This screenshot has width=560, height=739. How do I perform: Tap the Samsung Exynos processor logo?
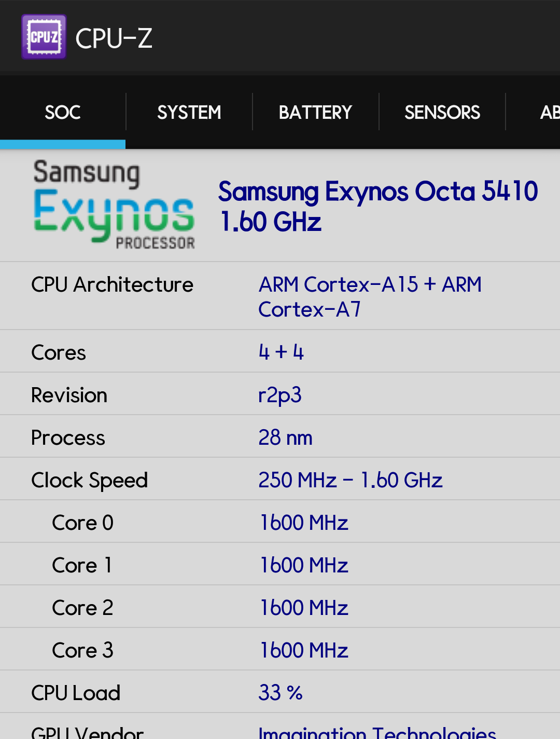click(x=114, y=204)
